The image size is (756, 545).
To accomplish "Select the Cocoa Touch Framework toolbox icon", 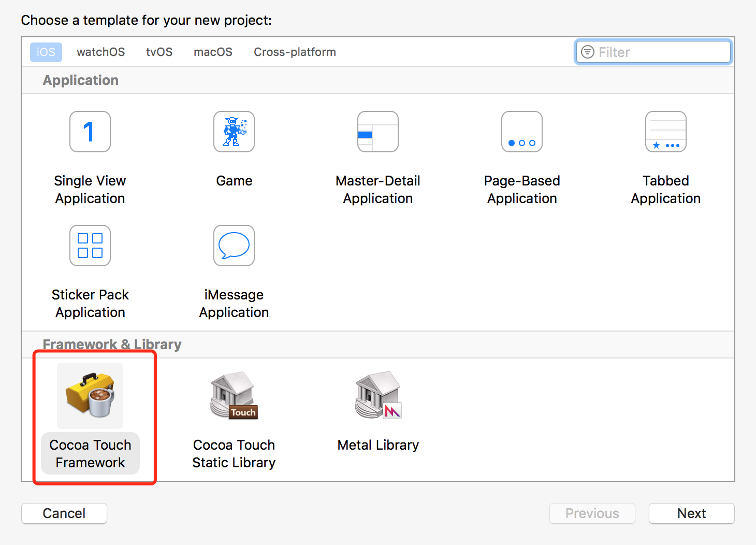I will [90, 396].
